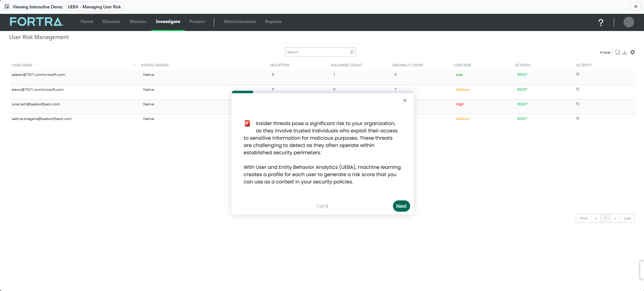Click the download export icon

coord(625,53)
